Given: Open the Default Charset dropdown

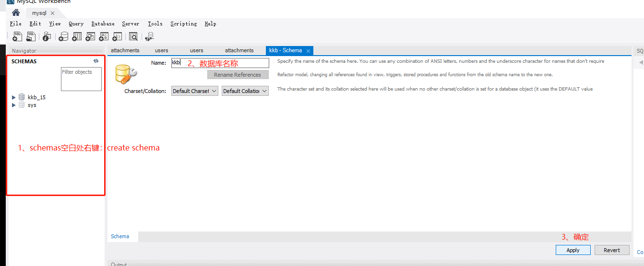Looking at the screenshot, I should click(194, 91).
